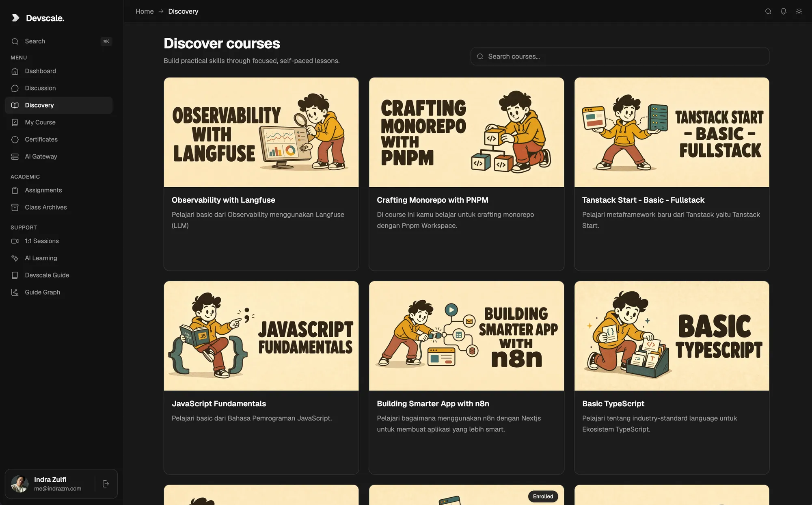Click 'Basic TypeScript' course title text
This screenshot has height=505, width=812.
613,403
